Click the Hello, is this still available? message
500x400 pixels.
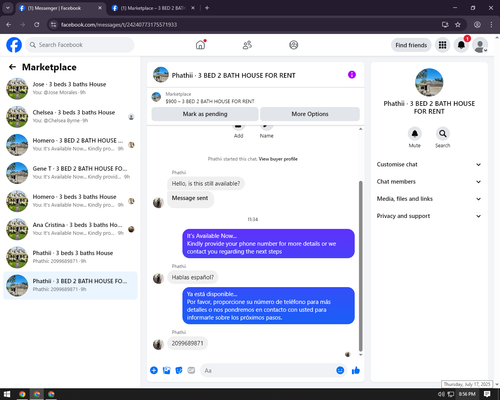206,184
